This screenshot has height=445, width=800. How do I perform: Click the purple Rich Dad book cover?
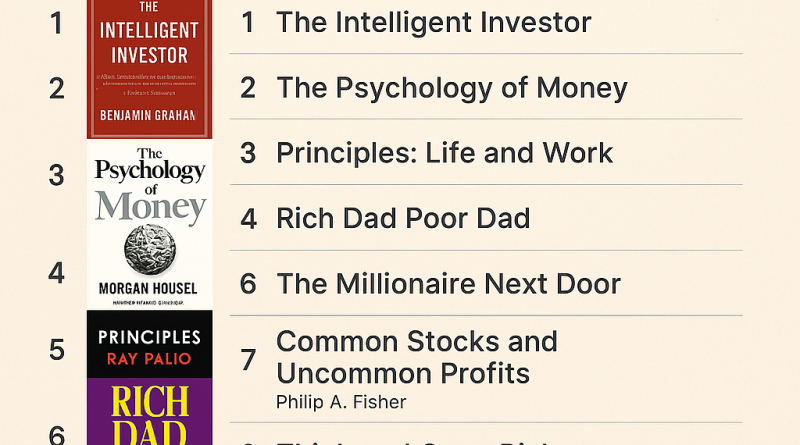pos(149,412)
